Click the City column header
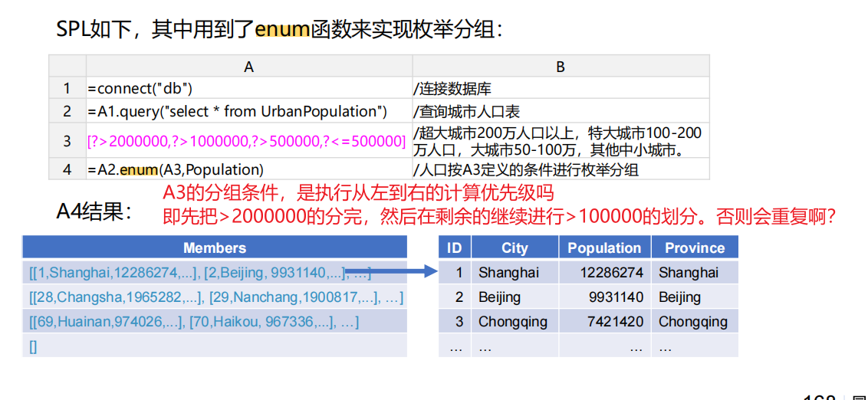This screenshot has width=868, height=400. tap(515, 248)
